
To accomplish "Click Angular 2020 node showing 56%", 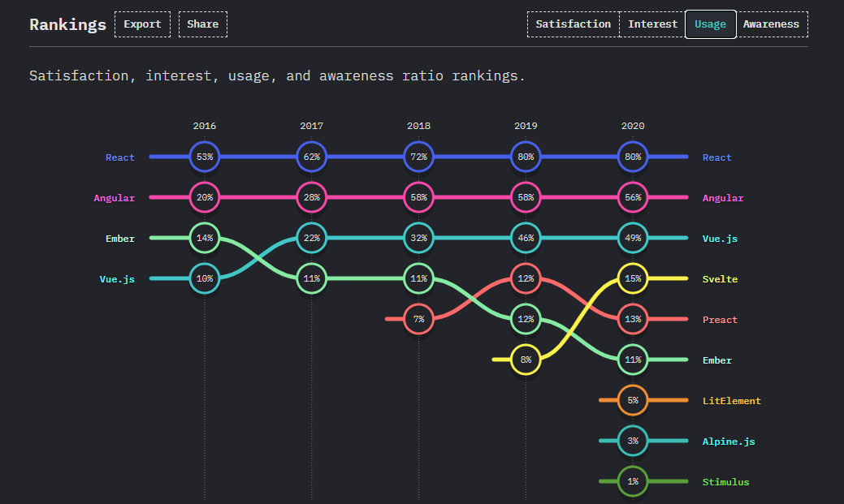I will tap(633, 197).
